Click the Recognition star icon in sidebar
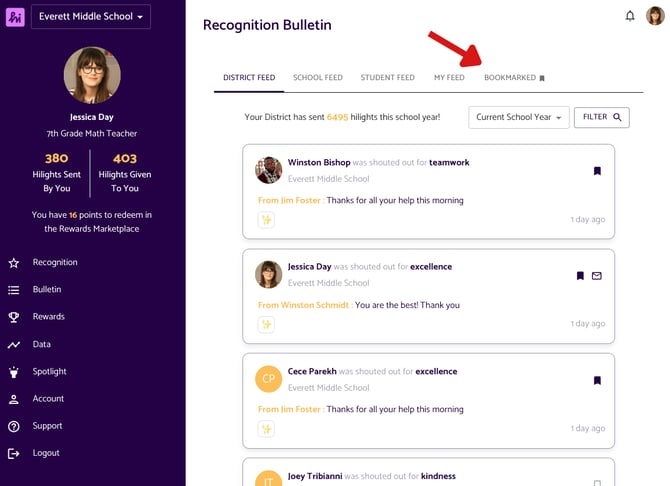 (14, 263)
